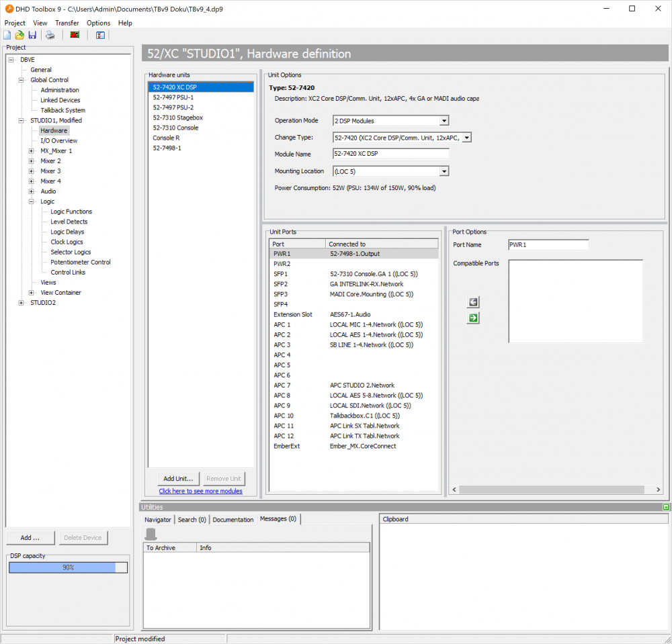The width and height of the screenshot is (672, 644).
Task: Click the Open Project folder icon
Action: pos(19,35)
